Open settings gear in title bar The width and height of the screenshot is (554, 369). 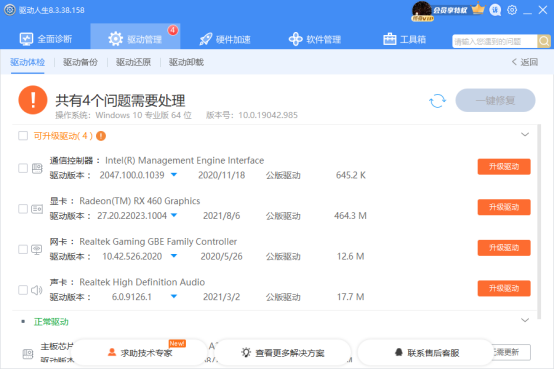(x=512, y=10)
